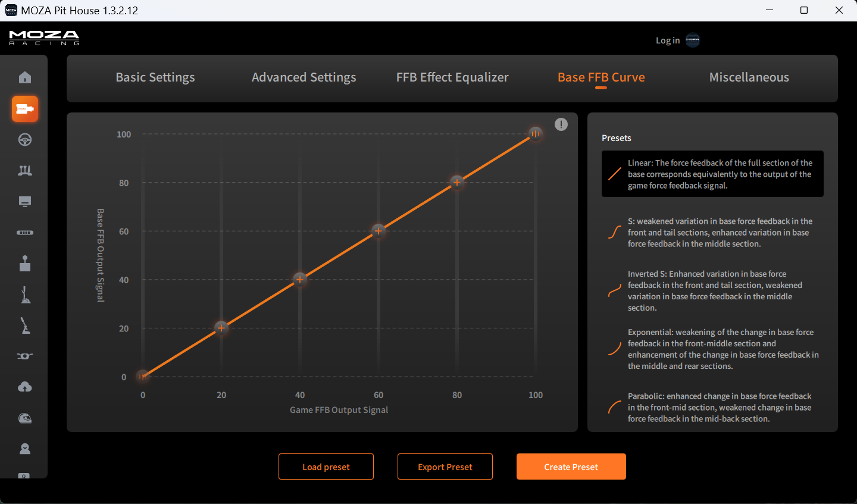Open H-pattern shifter settings icon
This screenshot has width=857, height=504.
(25, 264)
